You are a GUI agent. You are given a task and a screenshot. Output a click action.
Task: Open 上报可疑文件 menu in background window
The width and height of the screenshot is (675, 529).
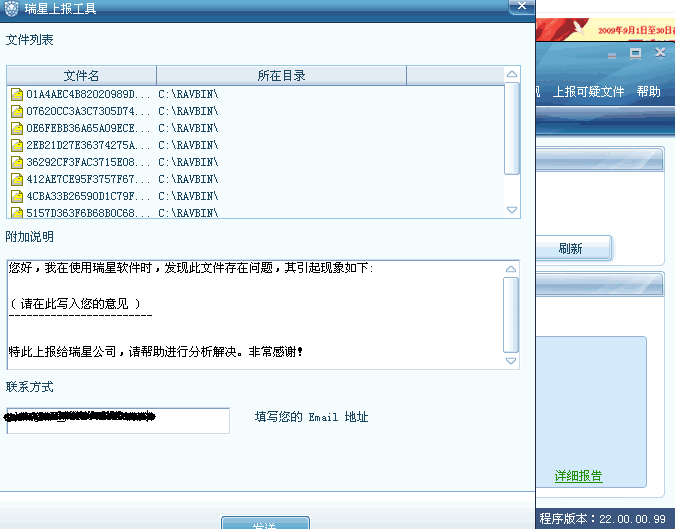point(588,92)
